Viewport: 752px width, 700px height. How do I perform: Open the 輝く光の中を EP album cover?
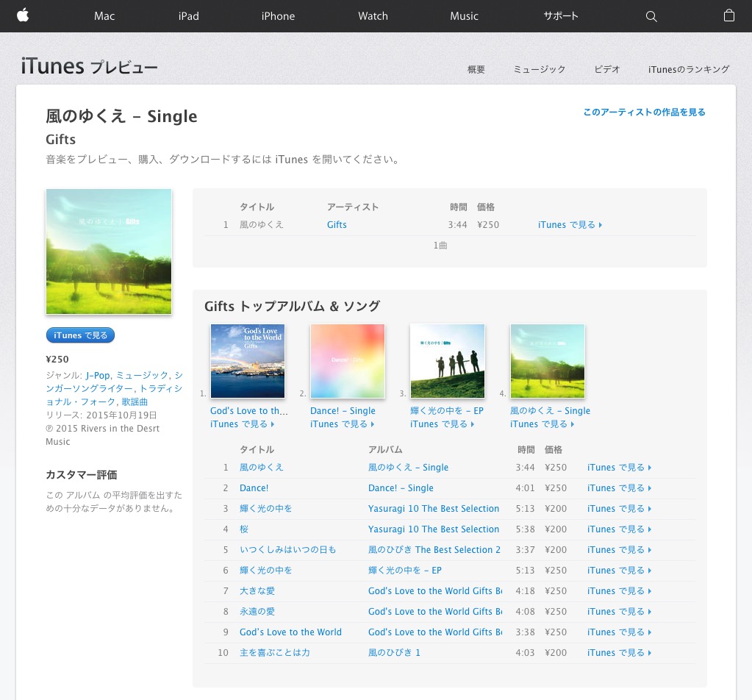point(448,361)
